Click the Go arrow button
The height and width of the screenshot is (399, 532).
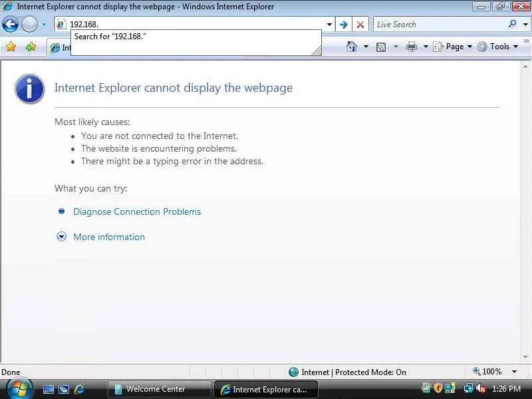343,25
